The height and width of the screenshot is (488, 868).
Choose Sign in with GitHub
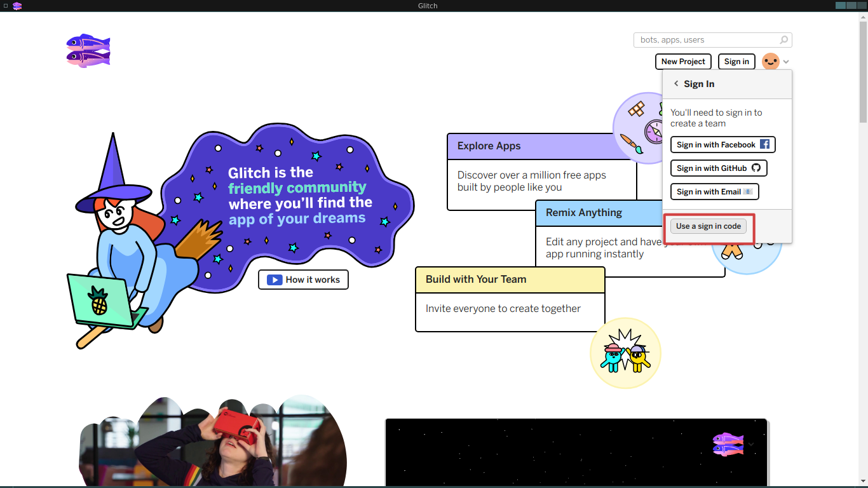coord(719,168)
